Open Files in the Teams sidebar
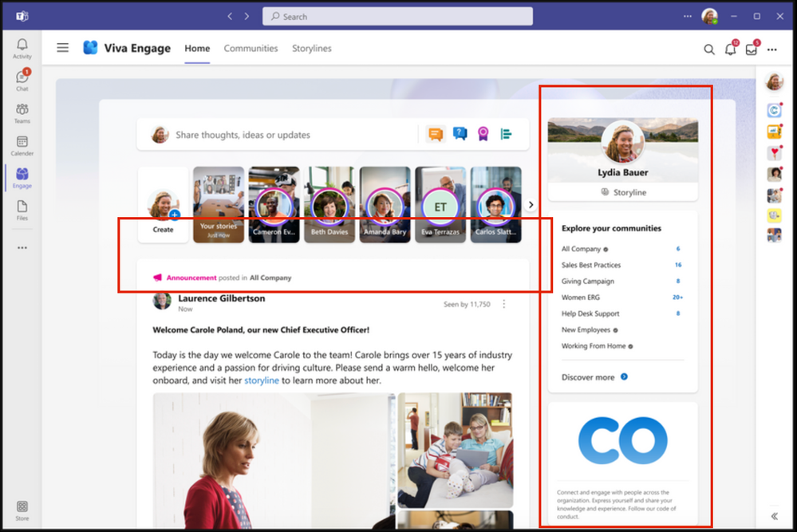The image size is (797, 532). click(22, 210)
